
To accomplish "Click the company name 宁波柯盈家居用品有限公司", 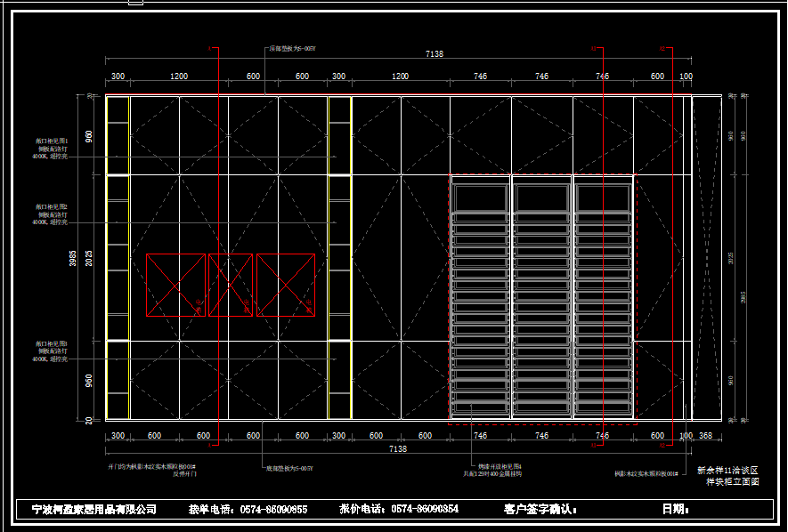I will [x=94, y=510].
